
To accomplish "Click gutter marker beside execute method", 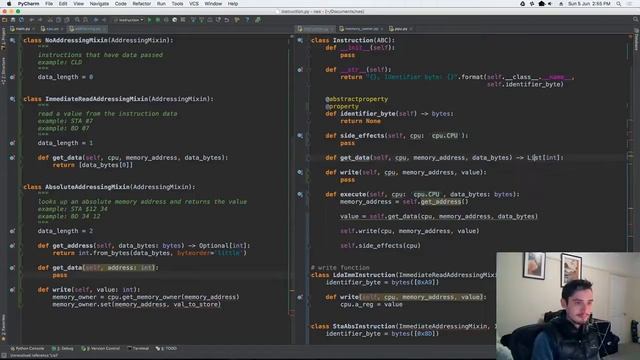I will 300,195.
